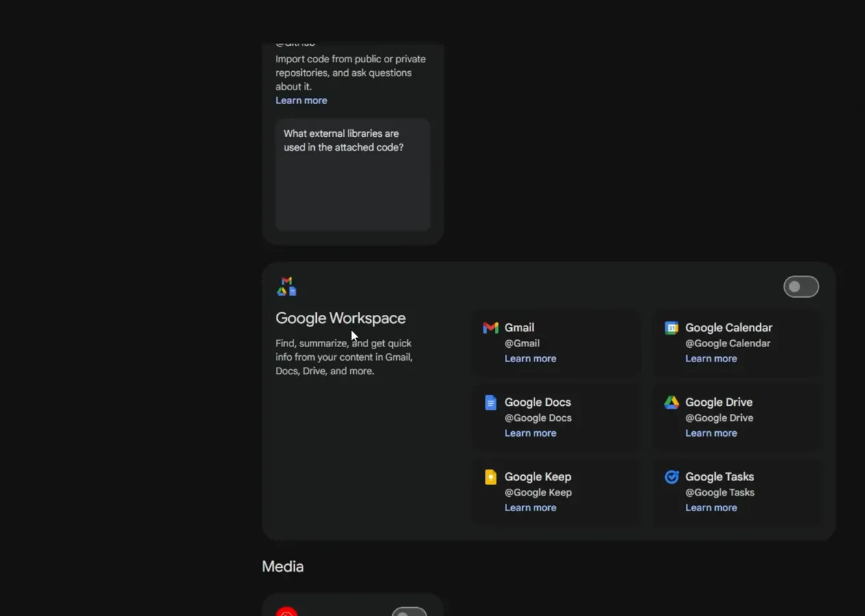This screenshot has width=865, height=616.
Task: Click the Media section heading
Action: click(x=283, y=567)
